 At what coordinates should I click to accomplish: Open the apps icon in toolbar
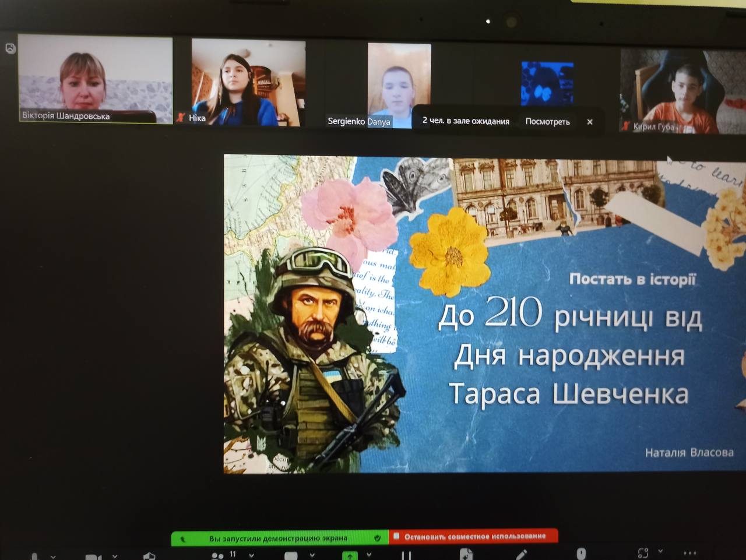(643, 552)
